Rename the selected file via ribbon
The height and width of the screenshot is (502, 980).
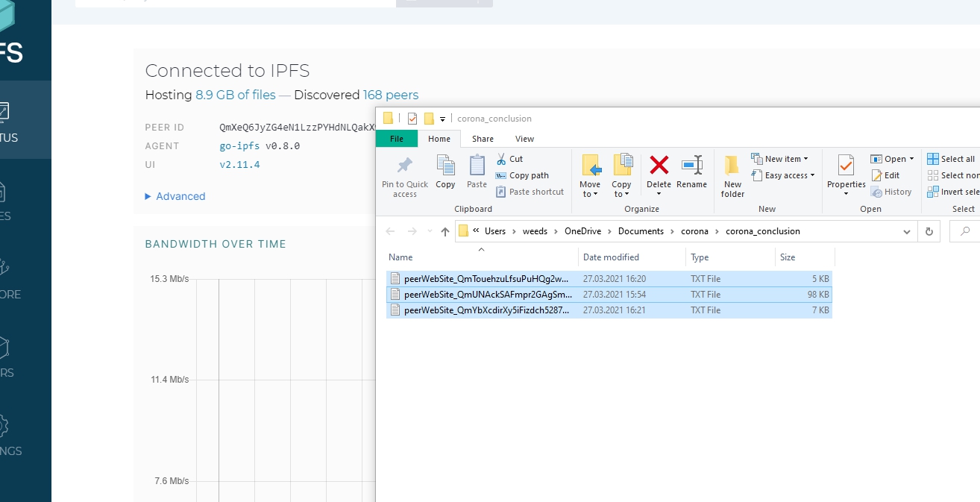pyautogui.click(x=691, y=172)
